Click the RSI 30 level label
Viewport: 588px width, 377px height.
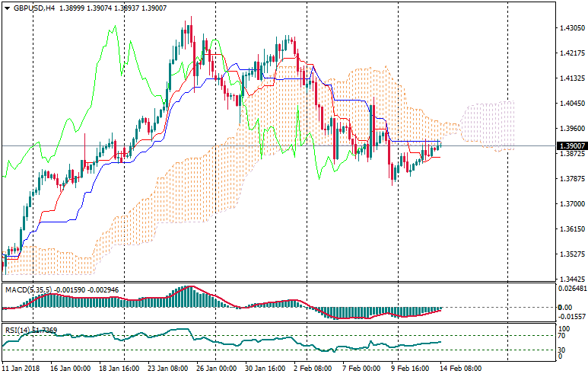point(562,350)
